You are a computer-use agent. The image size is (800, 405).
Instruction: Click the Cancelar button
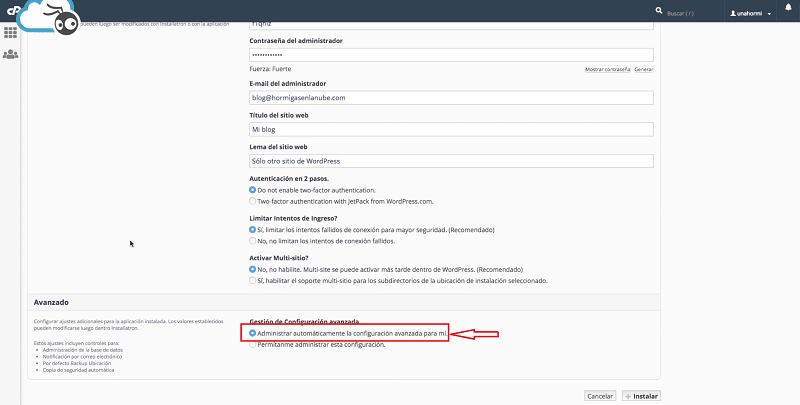point(600,396)
